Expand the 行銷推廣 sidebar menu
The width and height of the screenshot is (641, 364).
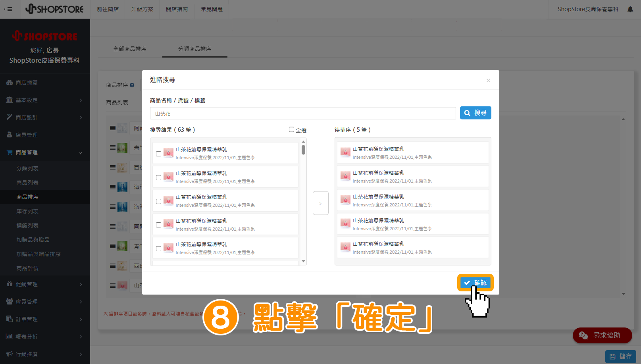[45, 354]
